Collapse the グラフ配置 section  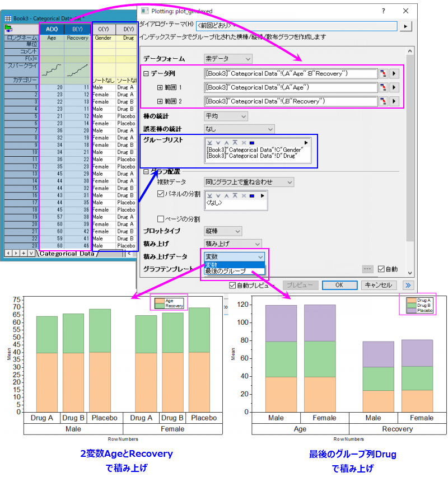[146, 172]
